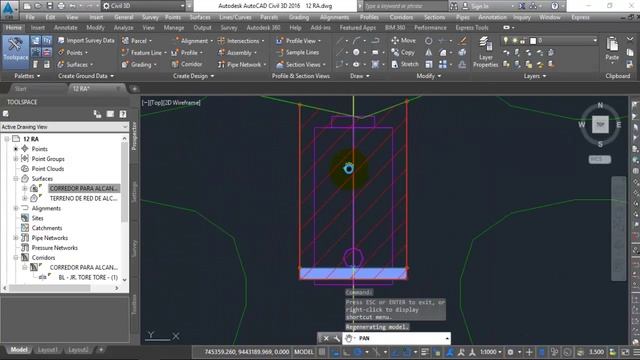Click the blue filled rectangle in drawing
Viewport: 640px width, 360px height.
(x=353, y=273)
